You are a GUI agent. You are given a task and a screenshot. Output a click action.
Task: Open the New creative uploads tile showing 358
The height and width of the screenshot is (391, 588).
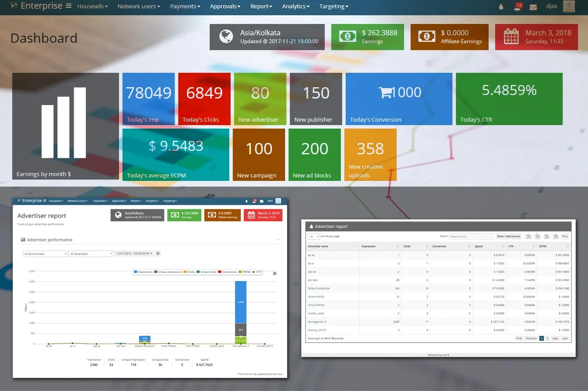pyautogui.click(x=370, y=155)
